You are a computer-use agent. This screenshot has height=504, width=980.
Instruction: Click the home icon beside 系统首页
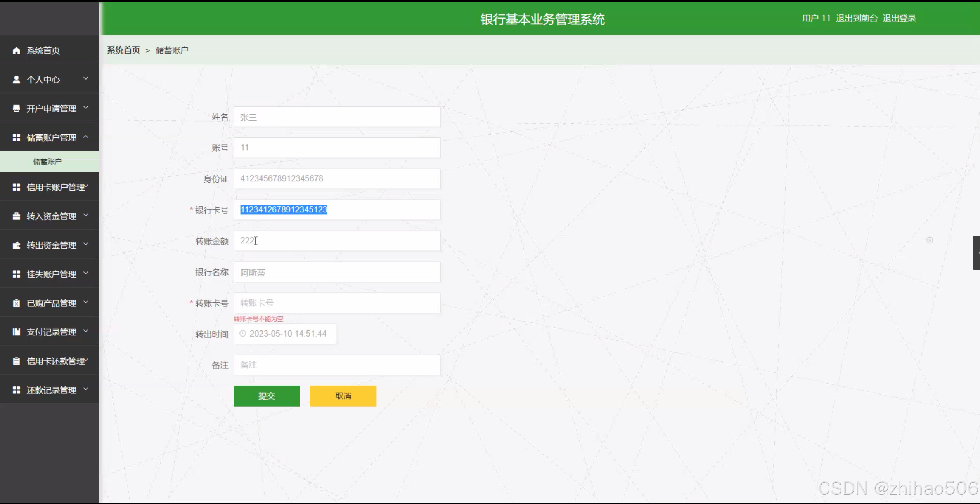pyautogui.click(x=16, y=50)
